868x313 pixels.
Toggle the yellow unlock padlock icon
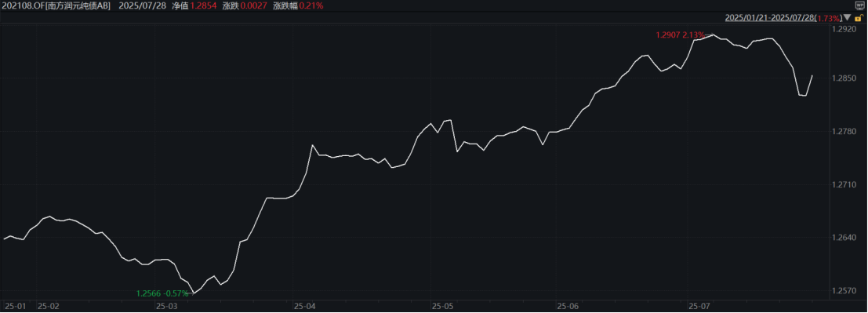[x=858, y=18]
